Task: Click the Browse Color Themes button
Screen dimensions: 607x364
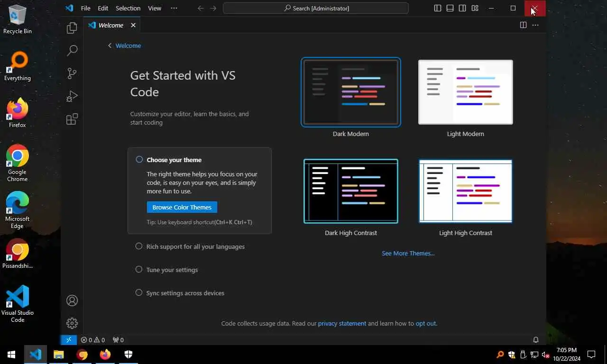Action: pyautogui.click(x=182, y=207)
